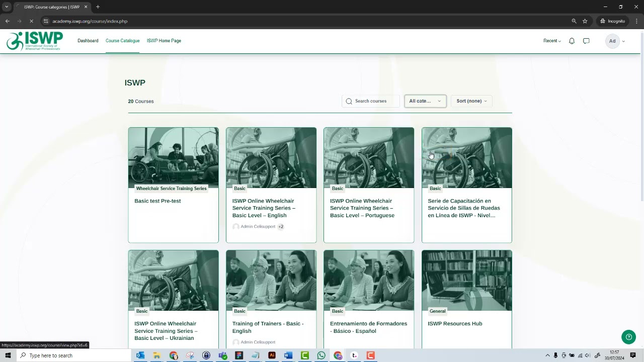The image size is (644, 362).
Task: Open Basic Level – English course title
Action: point(264,208)
